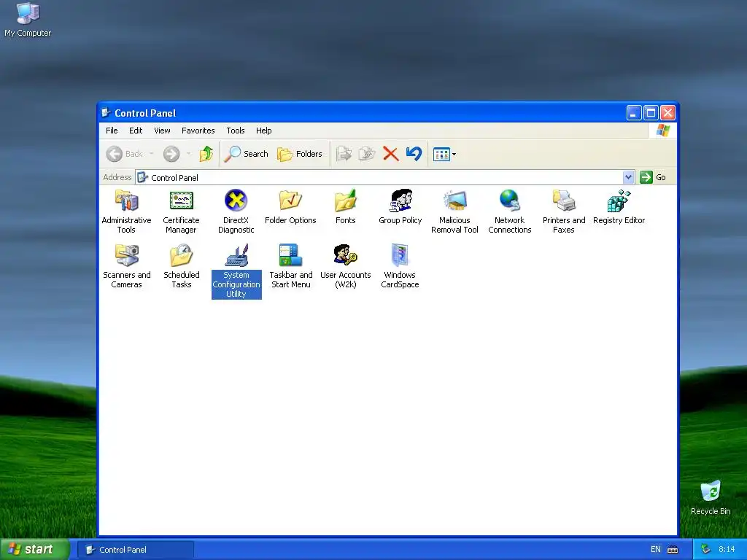The height and width of the screenshot is (560, 747).
Task: Click the EN language indicator
Action: click(656, 550)
